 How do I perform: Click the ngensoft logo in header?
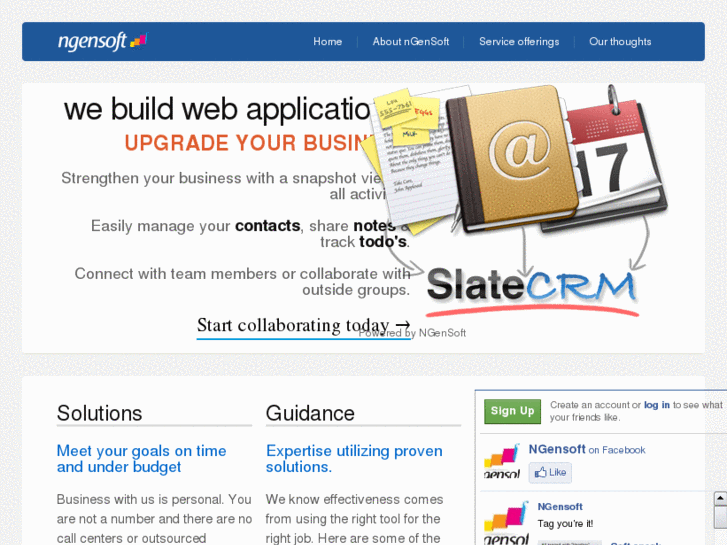coord(102,41)
